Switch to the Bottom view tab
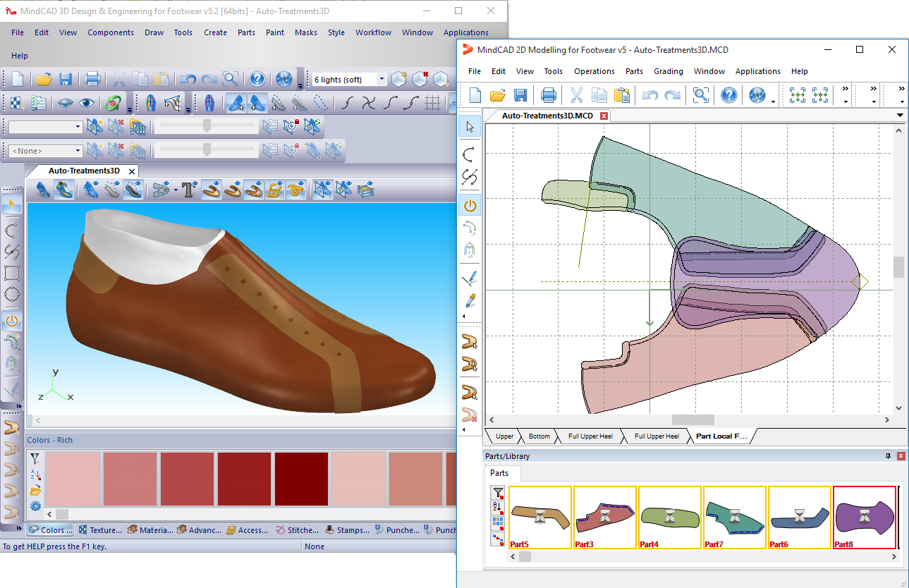Viewport: 909px width, 588px height. click(x=539, y=436)
